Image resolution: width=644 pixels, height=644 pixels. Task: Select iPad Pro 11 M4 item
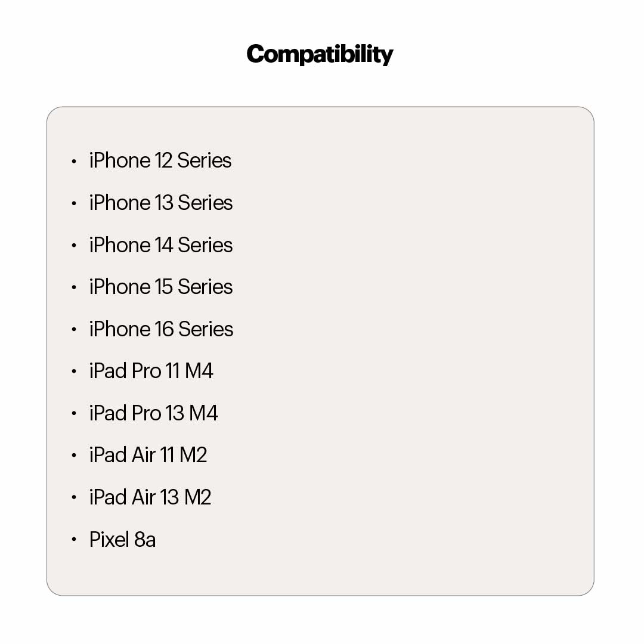pyautogui.click(x=151, y=371)
